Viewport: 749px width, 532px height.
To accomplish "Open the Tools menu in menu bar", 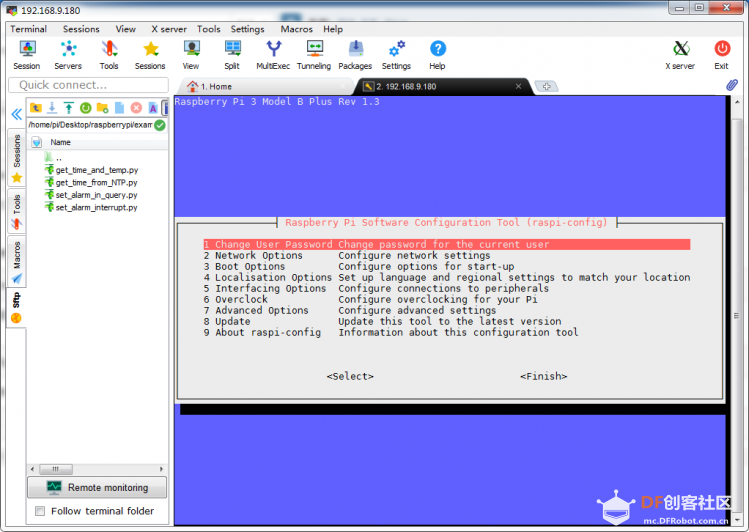I will point(209,29).
